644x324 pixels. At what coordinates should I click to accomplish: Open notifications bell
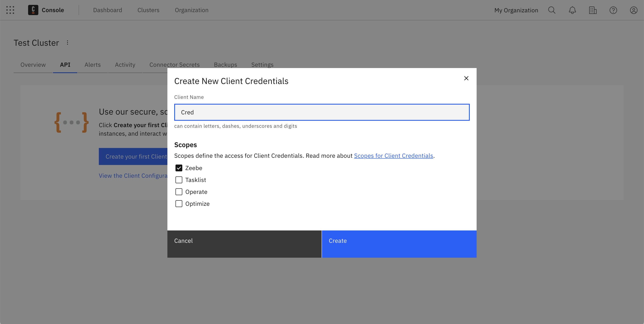(572, 10)
